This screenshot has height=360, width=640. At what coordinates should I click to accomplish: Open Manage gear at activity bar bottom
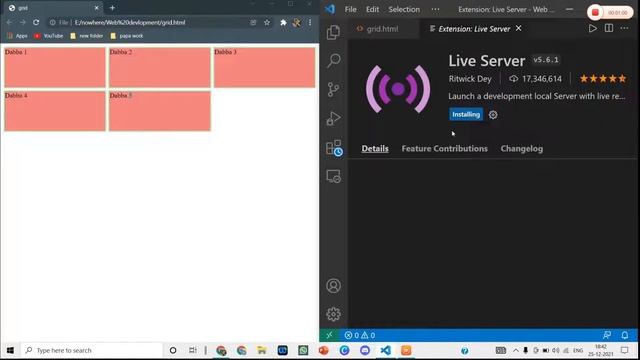[x=333, y=314]
